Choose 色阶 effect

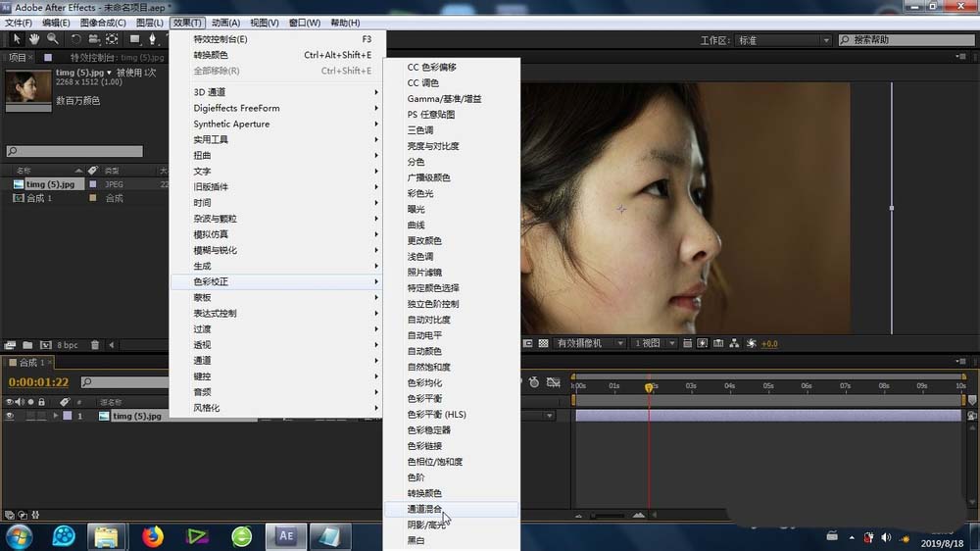click(451, 477)
